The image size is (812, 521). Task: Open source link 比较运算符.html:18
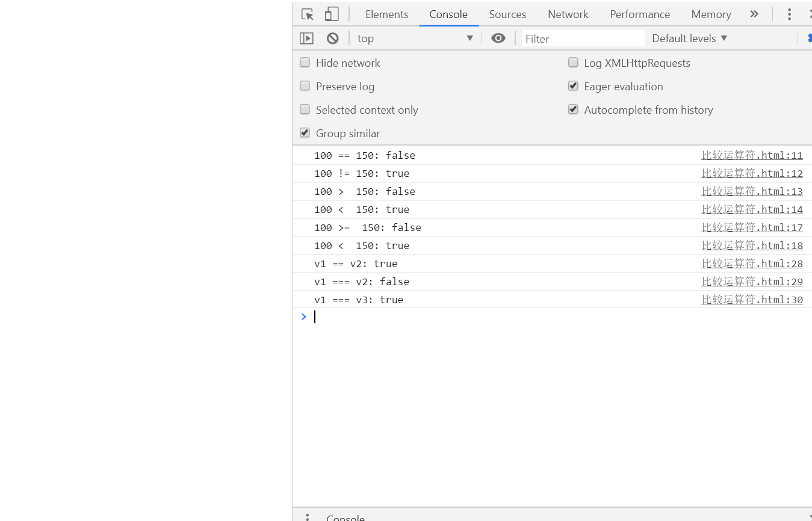(752, 245)
